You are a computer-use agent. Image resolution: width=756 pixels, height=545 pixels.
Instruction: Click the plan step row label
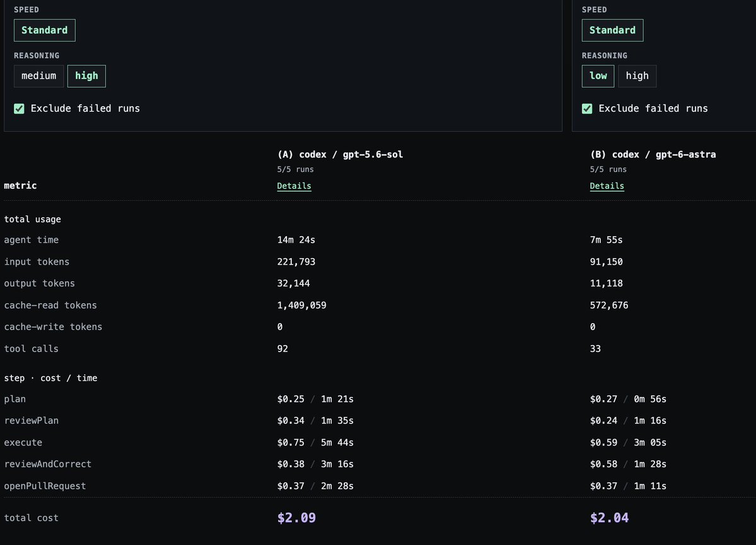click(15, 399)
